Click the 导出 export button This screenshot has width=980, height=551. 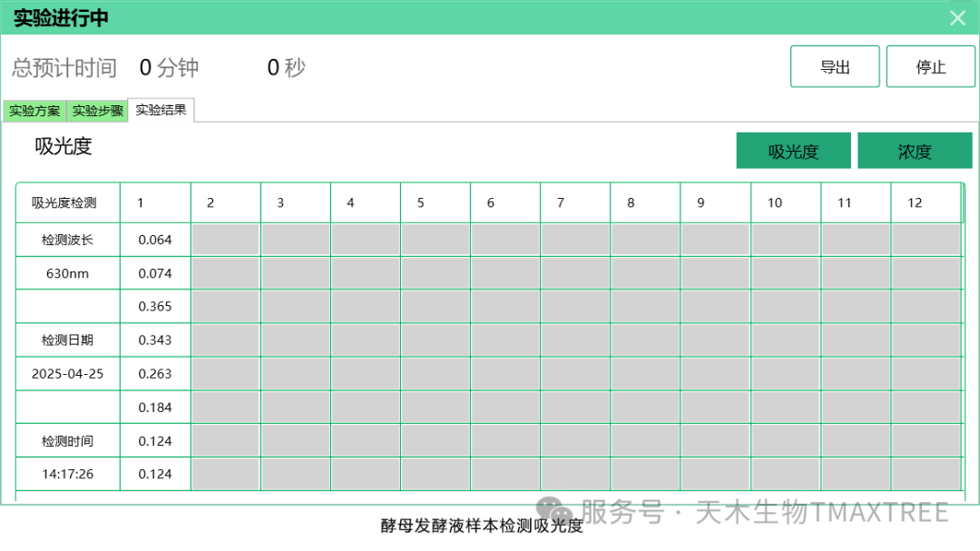tap(834, 67)
